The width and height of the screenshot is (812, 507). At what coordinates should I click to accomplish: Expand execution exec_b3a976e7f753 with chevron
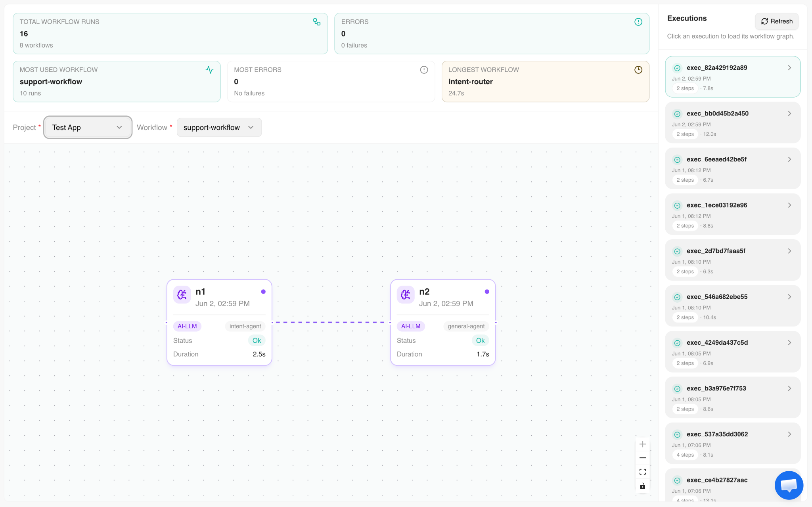(789, 388)
